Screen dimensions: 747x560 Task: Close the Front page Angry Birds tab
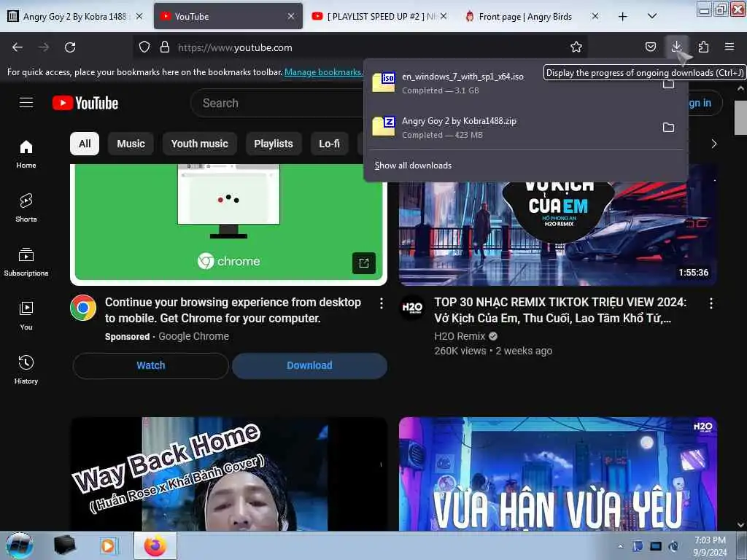[x=595, y=16]
